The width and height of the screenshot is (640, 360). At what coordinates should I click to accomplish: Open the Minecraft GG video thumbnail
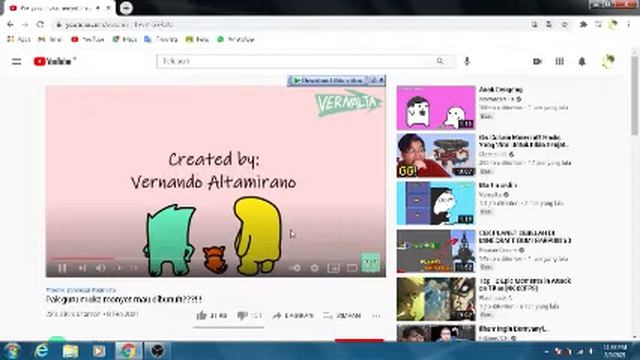point(436,156)
